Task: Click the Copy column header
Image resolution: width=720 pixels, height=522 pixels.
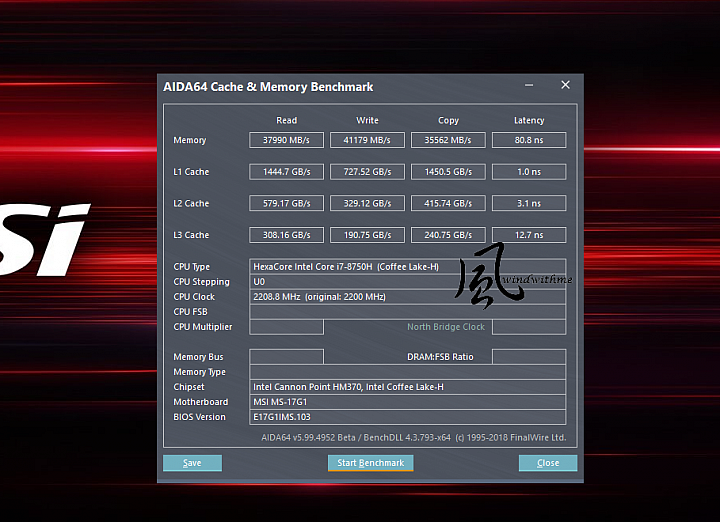Action: coord(448,121)
